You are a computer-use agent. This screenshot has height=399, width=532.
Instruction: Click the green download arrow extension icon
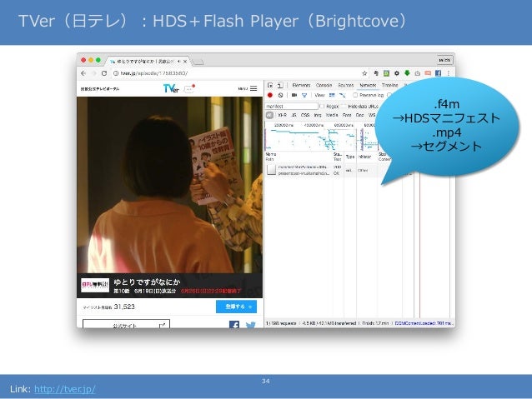(407, 72)
